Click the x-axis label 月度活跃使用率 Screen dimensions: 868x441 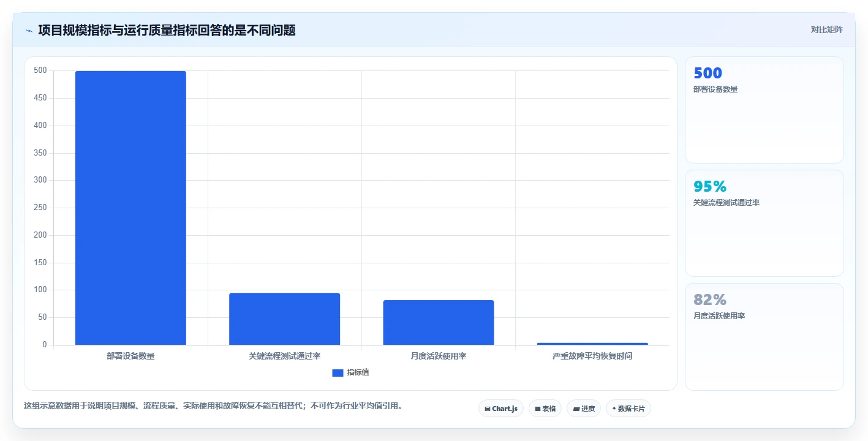439,356
